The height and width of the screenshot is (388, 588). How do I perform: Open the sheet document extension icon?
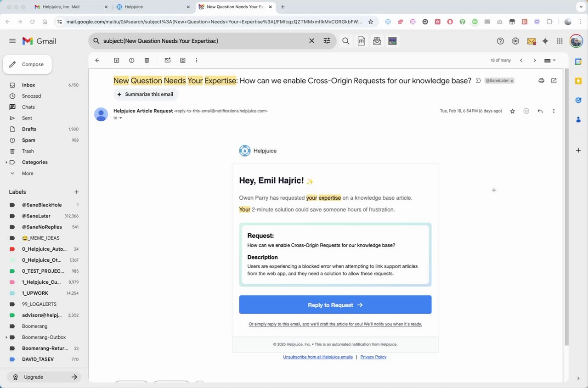click(362, 41)
